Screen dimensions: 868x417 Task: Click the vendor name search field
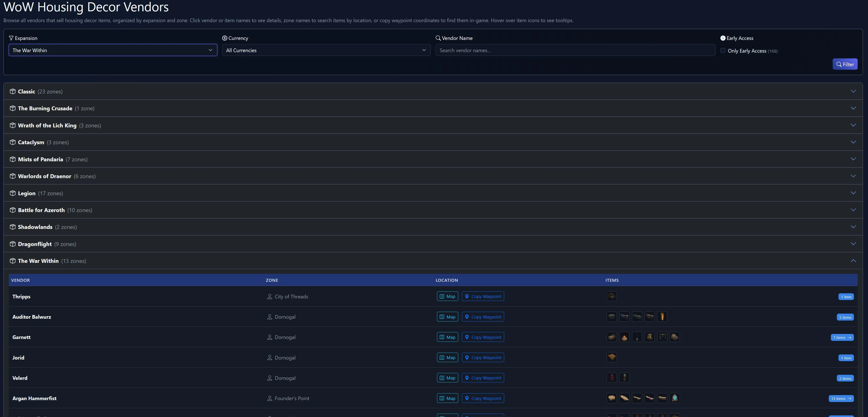click(x=575, y=50)
